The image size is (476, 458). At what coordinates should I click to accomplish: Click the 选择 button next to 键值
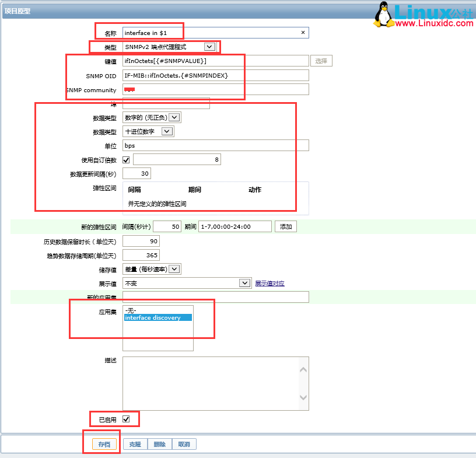321,61
